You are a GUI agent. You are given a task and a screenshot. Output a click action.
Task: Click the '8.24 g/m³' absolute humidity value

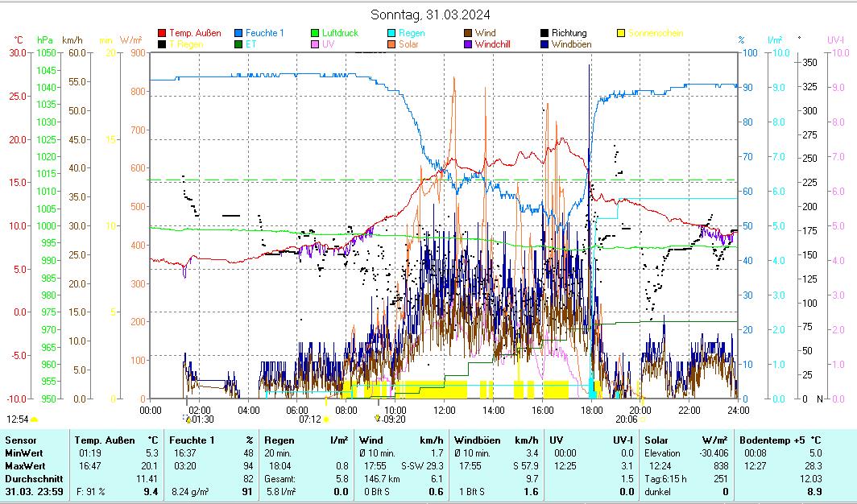click(190, 491)
